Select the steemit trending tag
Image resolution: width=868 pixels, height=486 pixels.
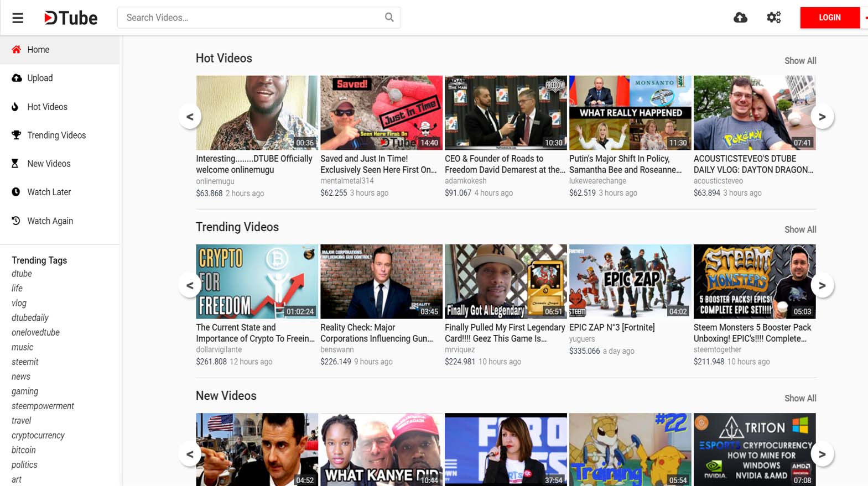pos(25,362)
